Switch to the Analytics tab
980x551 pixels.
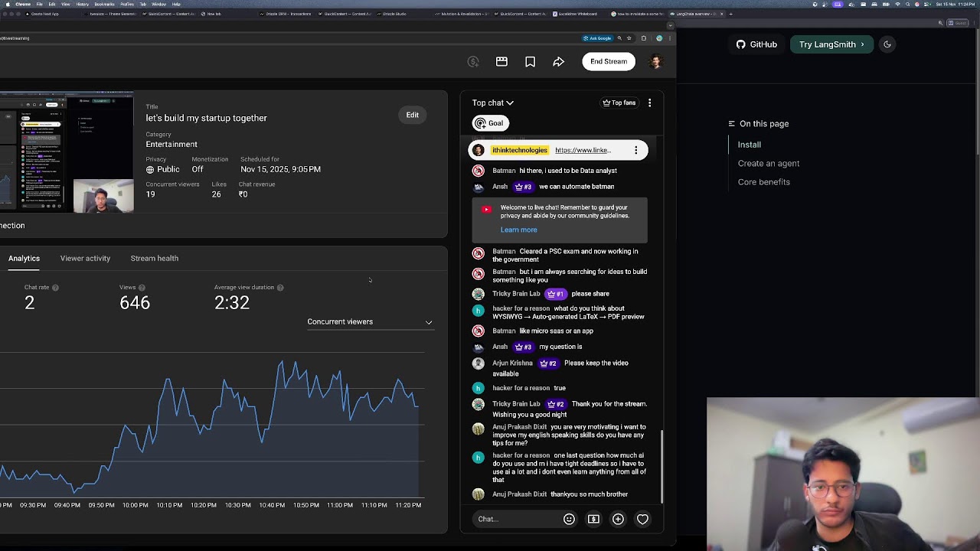[24, 259]
